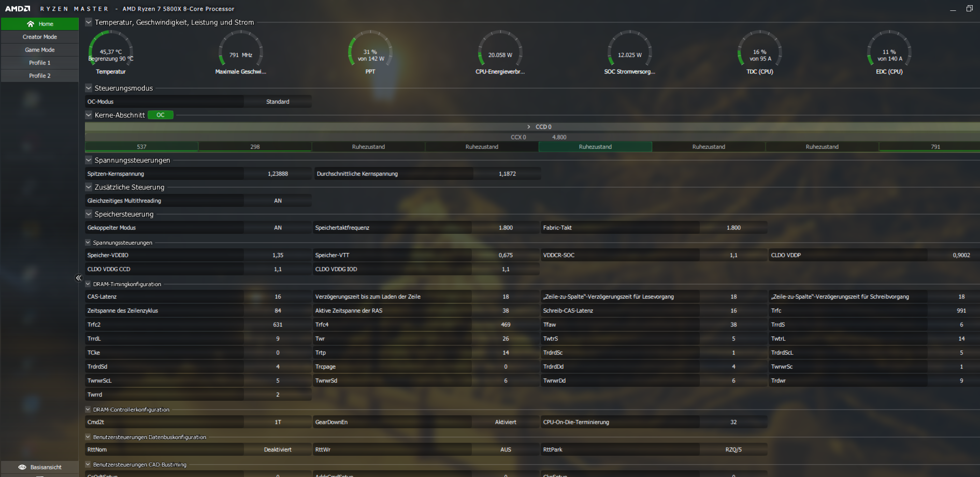The image size is (980, 477).
Task: Click Trfc value 991
Action: click(x=961, y=311)
